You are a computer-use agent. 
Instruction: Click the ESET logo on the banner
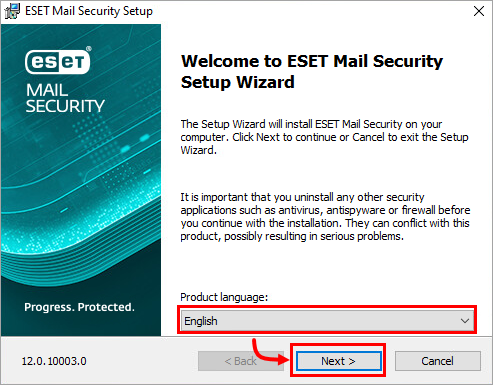tap(57, 62)
